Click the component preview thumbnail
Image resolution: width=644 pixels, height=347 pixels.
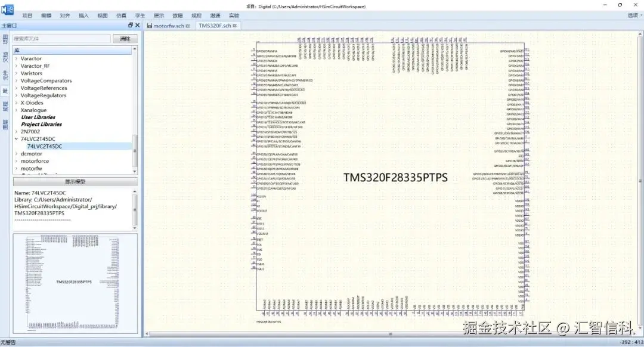pyautogui.click(x=75, y=283)
